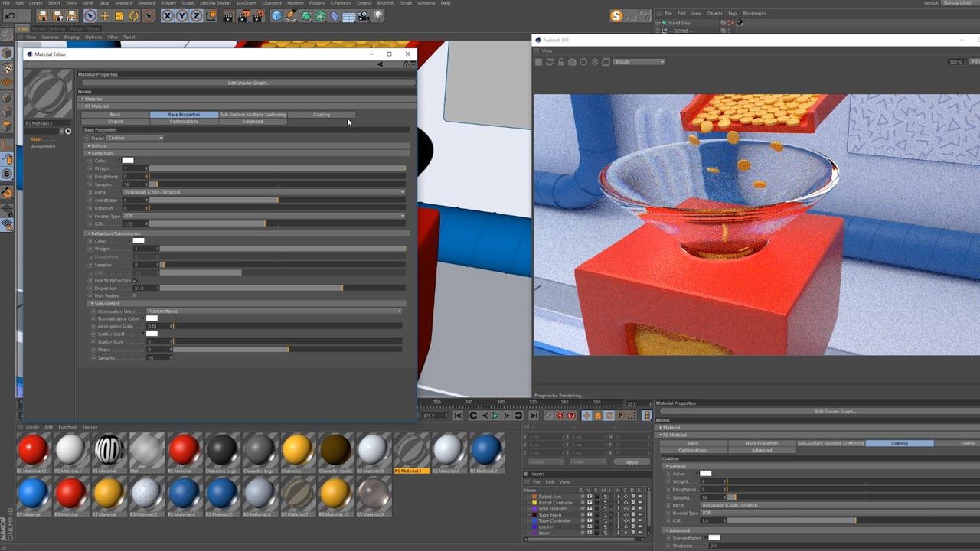Click Render View clapperboard icon
This screenshot has height=551, width=980.
227,16
